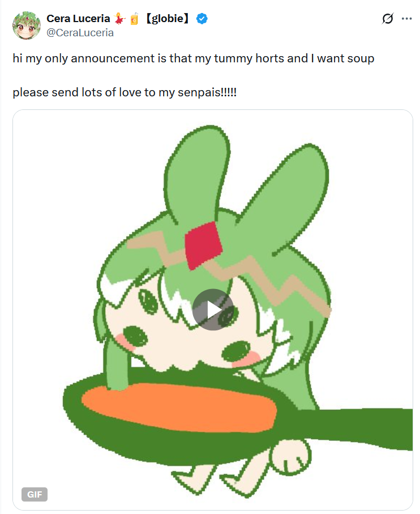Click the GIF label badge
Viewport: 420px width, 514px height.
[x=35, y=494]
